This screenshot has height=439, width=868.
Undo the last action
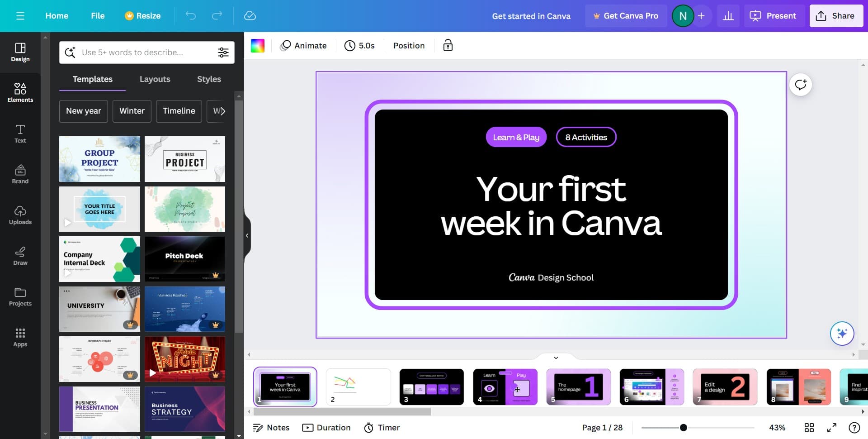click(191, 15)
